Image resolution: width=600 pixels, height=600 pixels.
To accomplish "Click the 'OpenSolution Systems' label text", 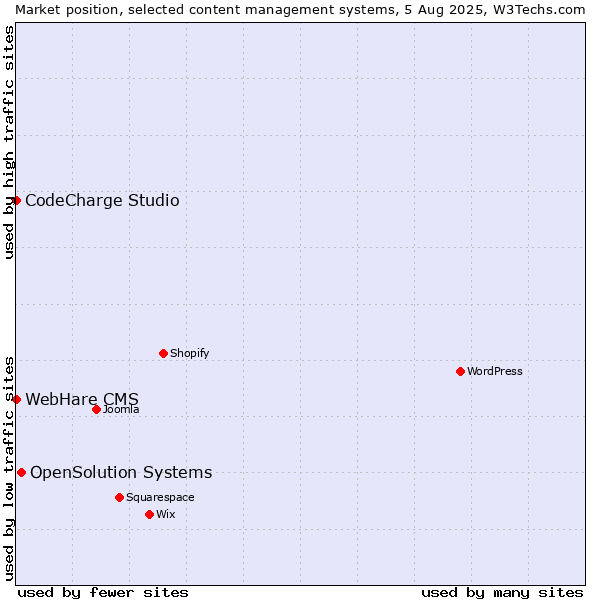I will point(121,473).
